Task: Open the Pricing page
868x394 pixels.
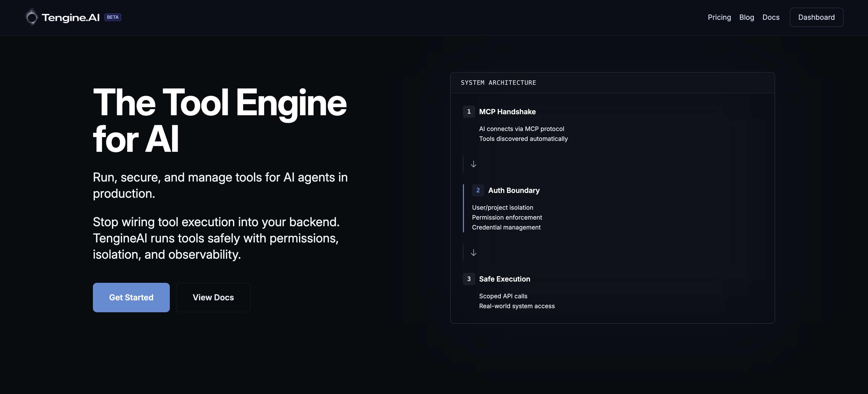Action: point(719,17)
